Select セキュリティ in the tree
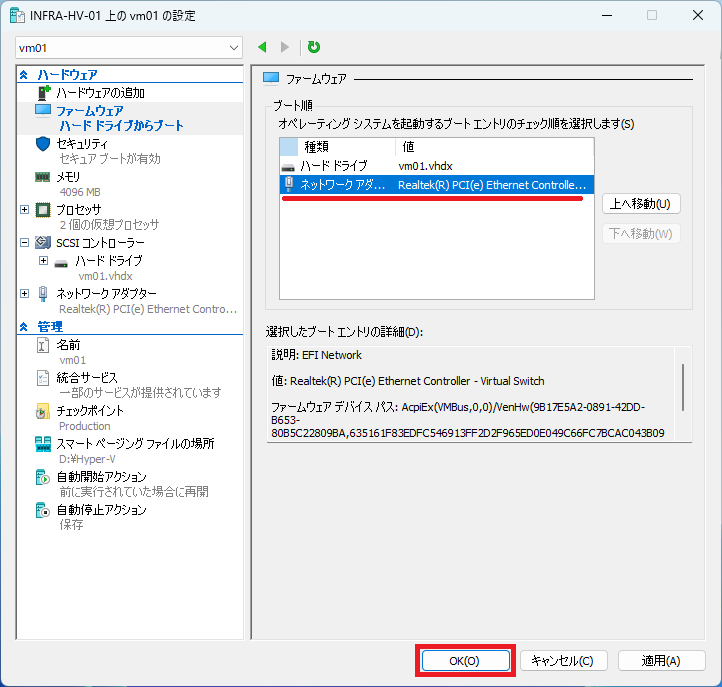 click(82, 144)
